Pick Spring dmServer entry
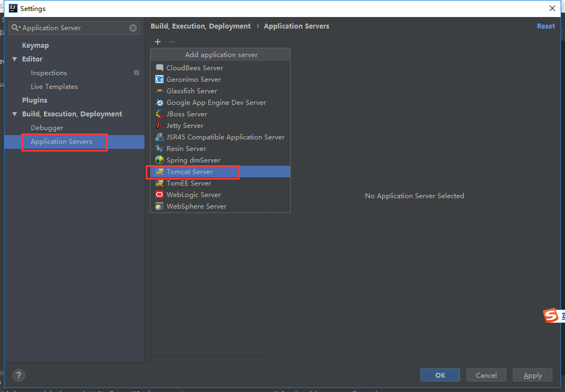Viewport: 565px width, 392px height. (x=220, y=160)
